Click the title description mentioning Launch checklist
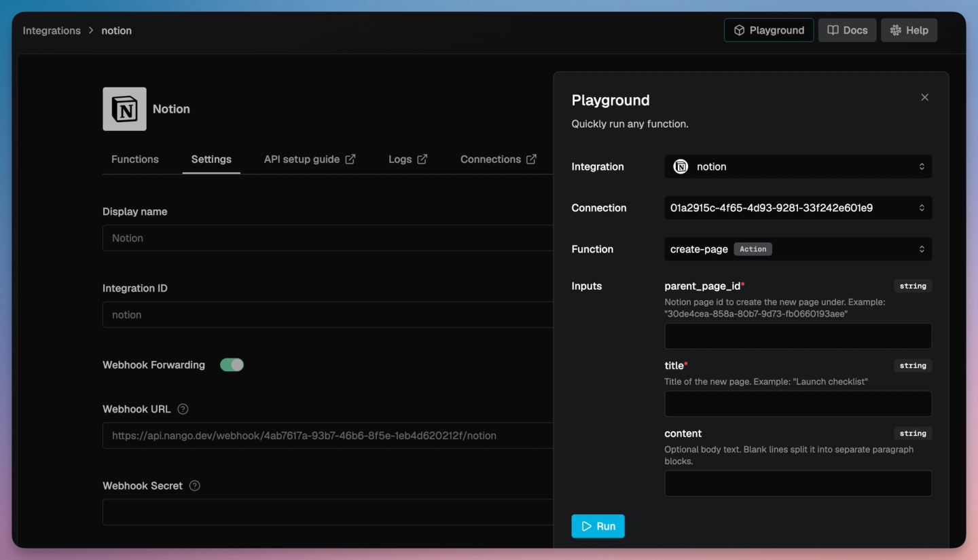Viewport: 978px width, 560px height. (x=766, y=381)
